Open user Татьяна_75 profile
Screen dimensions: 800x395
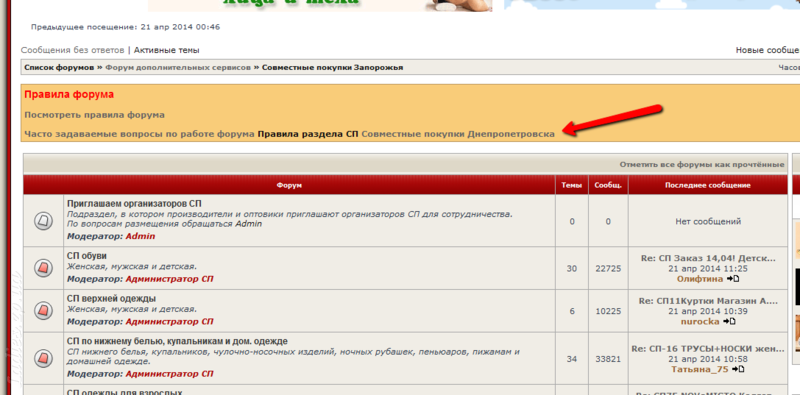click(699, 369)
